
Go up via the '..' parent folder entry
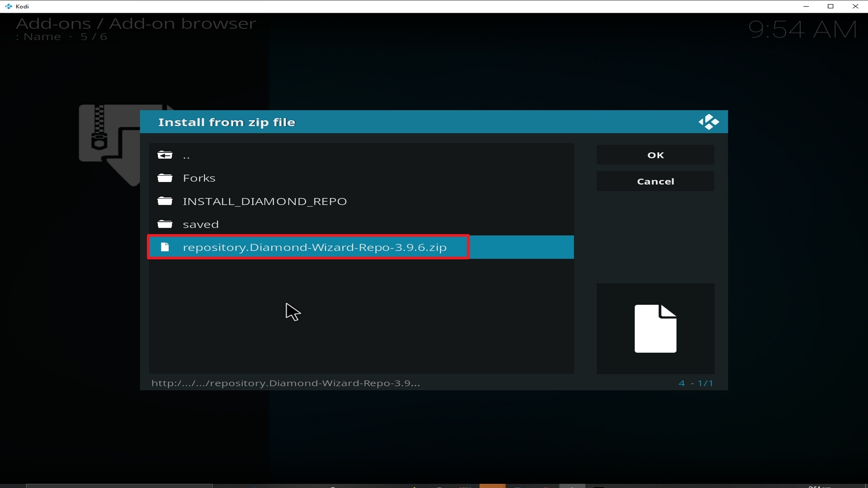(x=361, y=155)
